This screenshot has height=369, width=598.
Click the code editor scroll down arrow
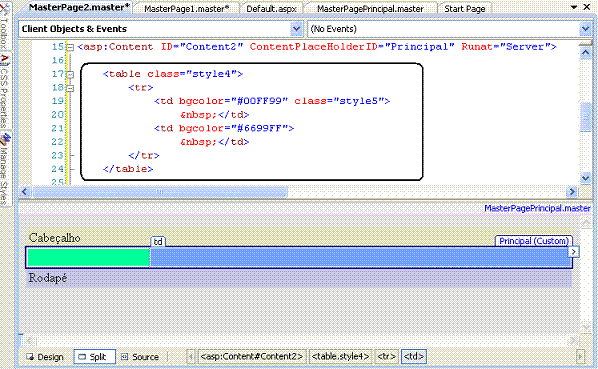(585, 178)
